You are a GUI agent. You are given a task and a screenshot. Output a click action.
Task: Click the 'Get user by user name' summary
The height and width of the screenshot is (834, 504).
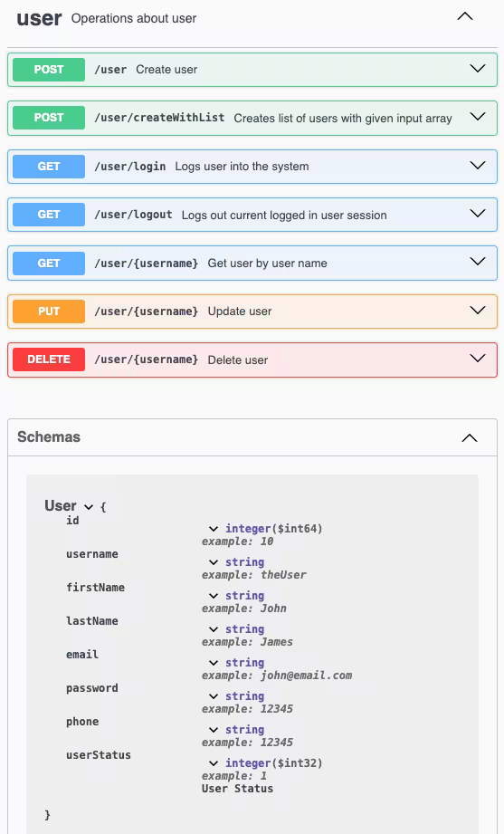pos(268,264)
